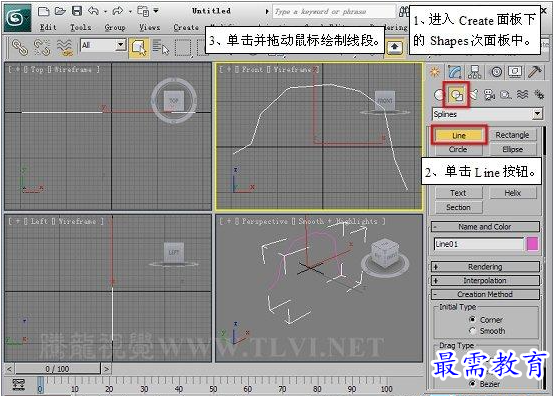The width and height of the screenshot is (555, 396).
Task: Collapse the Creation Method rollout
Action: 485,294
